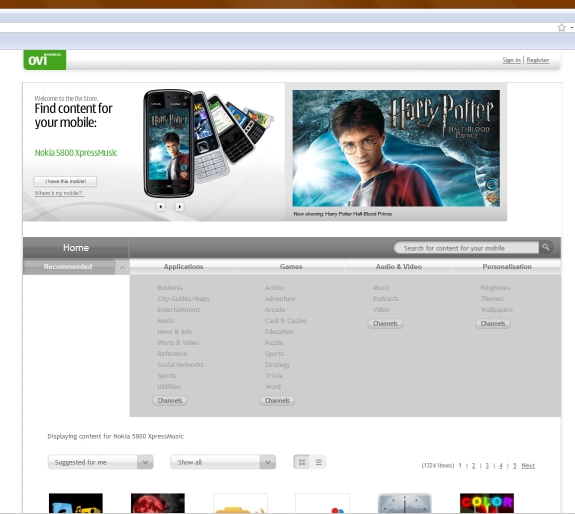Open the Action games category
575x514 pixels.
(274, 288)
